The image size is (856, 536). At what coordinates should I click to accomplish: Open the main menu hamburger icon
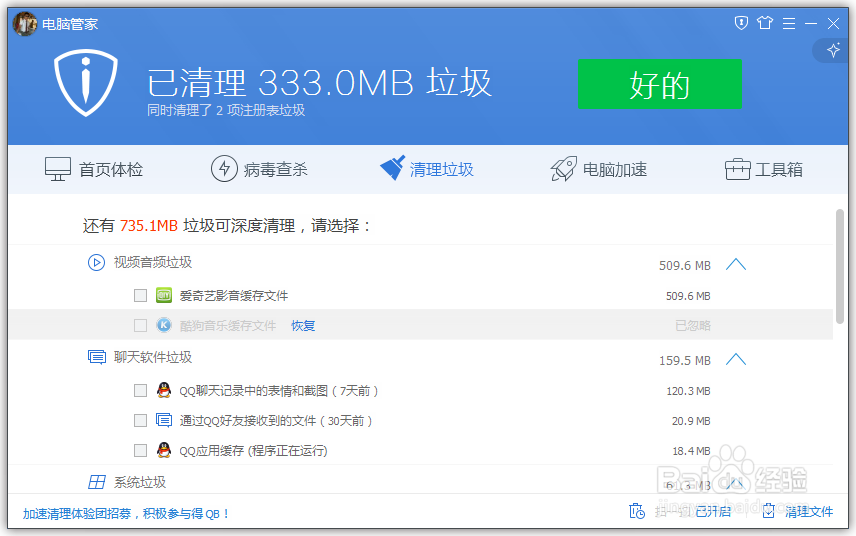[789, 23]
